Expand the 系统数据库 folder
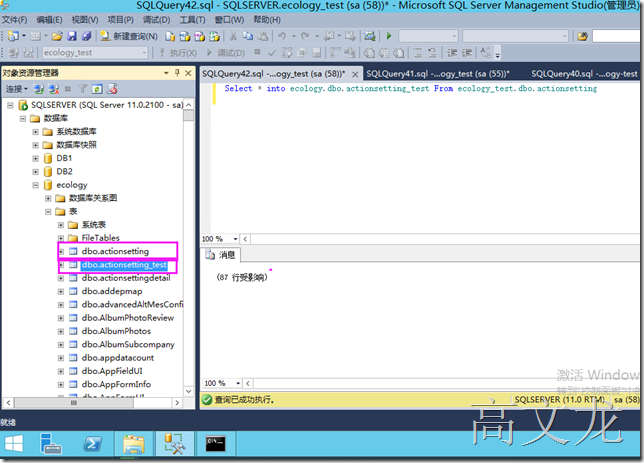Viewport: 644px width, 463px height. coord(36,132)
